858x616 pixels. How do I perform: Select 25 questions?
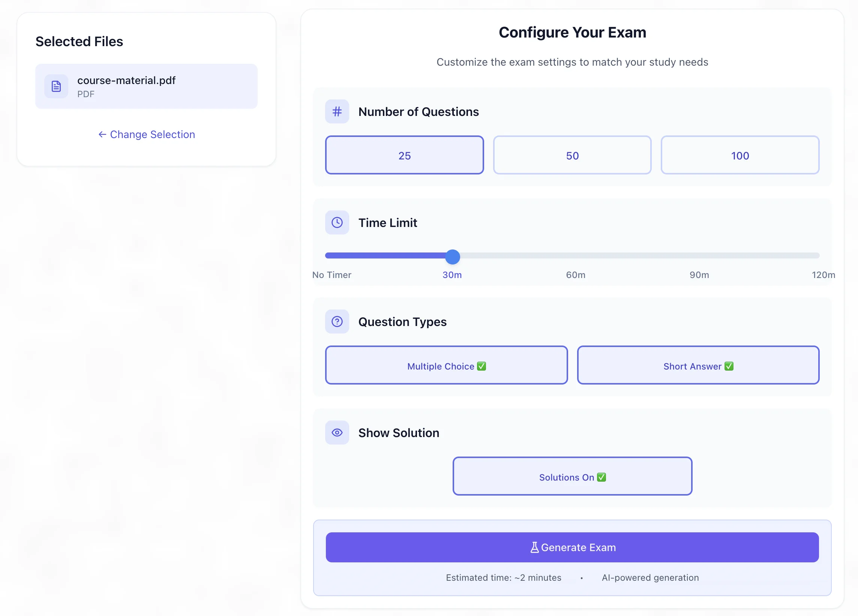404,155
